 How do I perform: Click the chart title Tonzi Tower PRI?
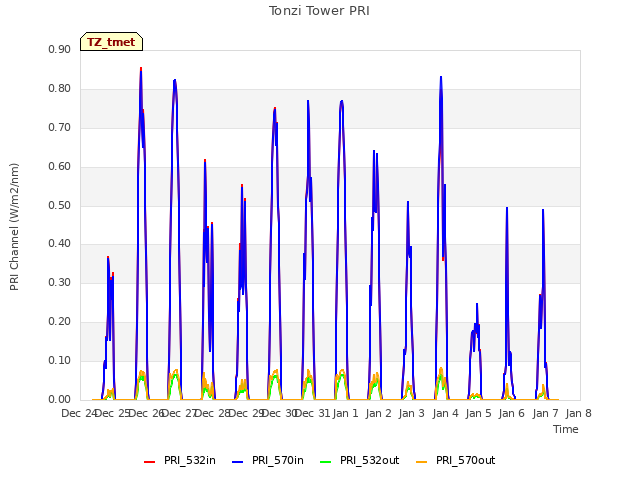pos(319,11)
